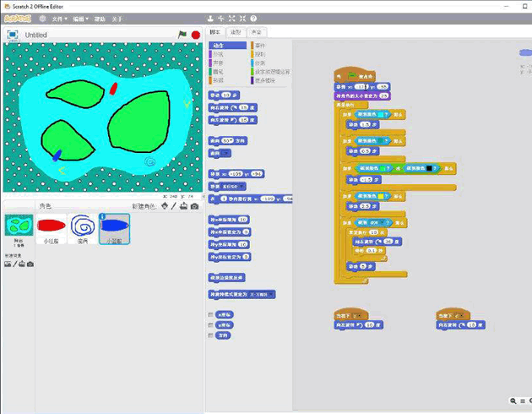Click black color swatch in the or condition
This screenshot has width=532, height=414.
[x=429, y=168]
